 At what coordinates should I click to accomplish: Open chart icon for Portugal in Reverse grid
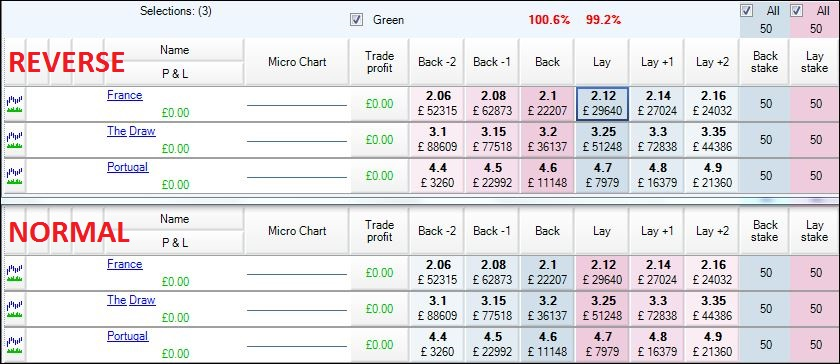click(14, 176)
